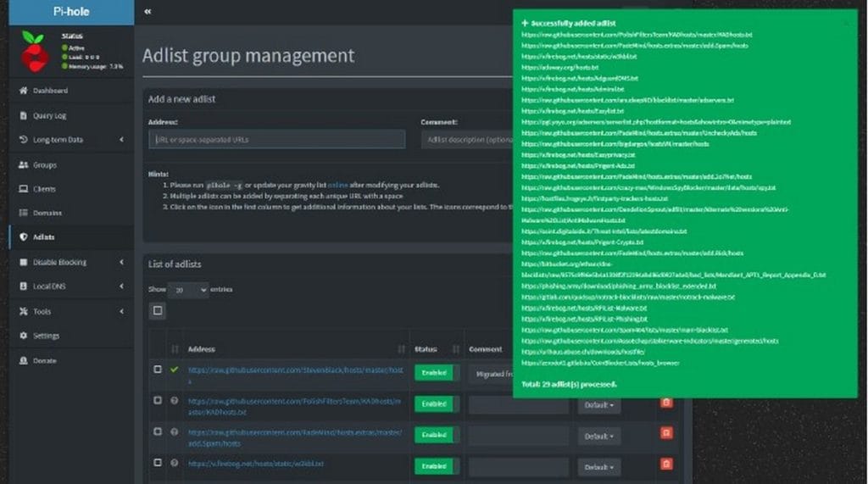Check the KADhosts adlist row checkbox
The height and width of the screenshot is (484, 868).
tap(158, 400)
